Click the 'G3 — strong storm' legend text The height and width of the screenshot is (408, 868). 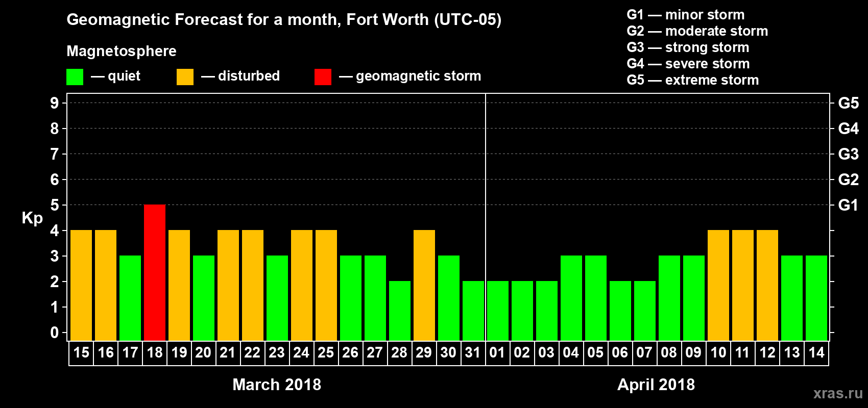tap(688, 47)
